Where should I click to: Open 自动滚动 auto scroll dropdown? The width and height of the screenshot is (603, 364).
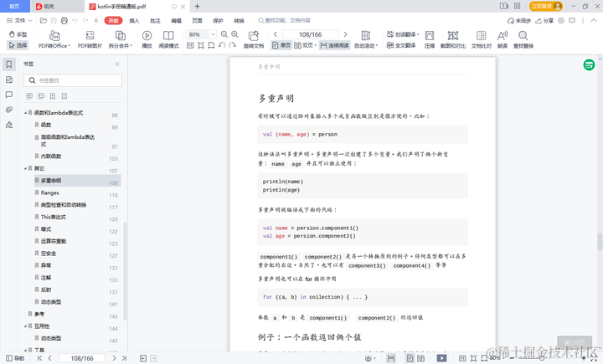(x=366, y=39)
